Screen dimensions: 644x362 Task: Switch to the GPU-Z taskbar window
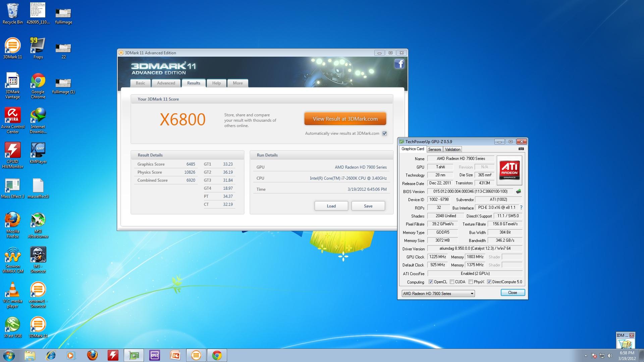pyautogui.click(x=134, y=355)
